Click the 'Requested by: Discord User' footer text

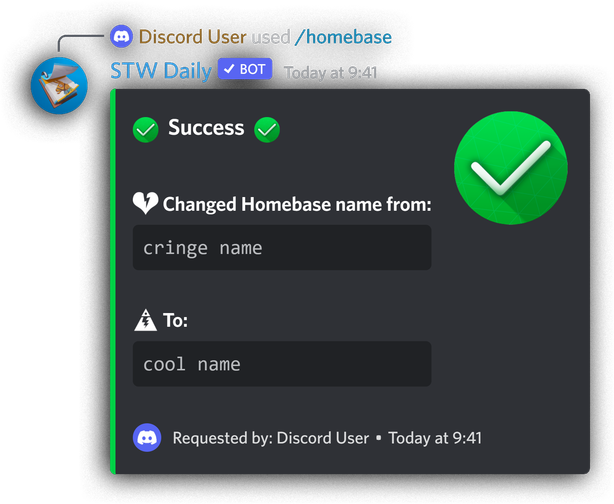tap(271, 438)
